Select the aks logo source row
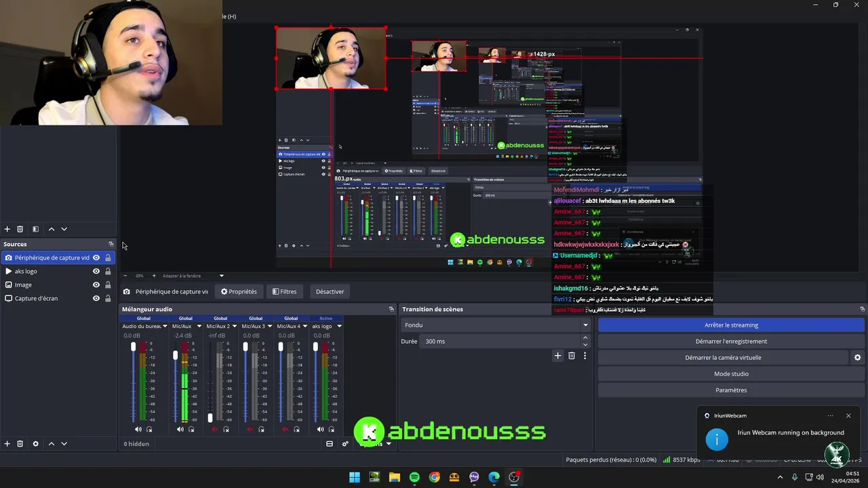 tap(58, 271)
